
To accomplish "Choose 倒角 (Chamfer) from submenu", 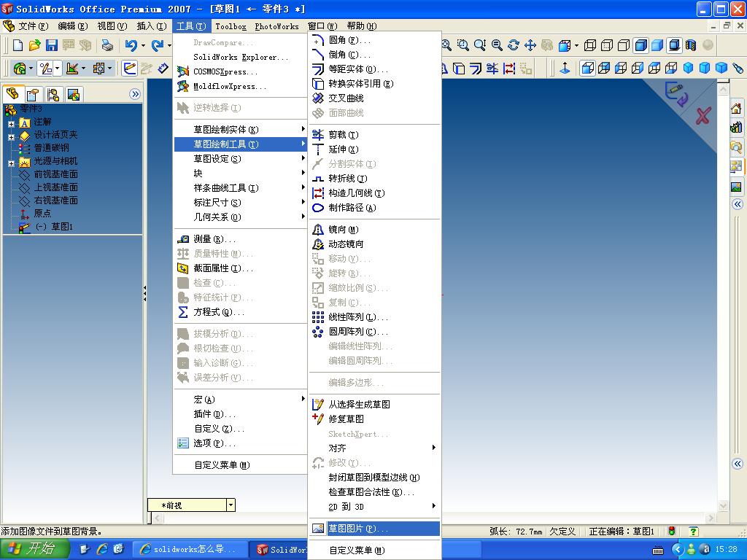I will point(374,55).
